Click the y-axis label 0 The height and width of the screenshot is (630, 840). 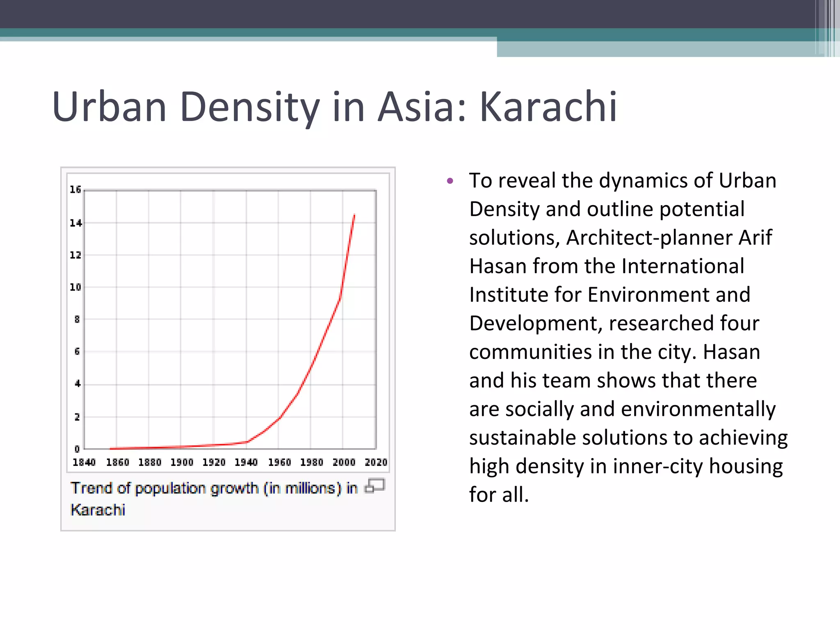77,449
